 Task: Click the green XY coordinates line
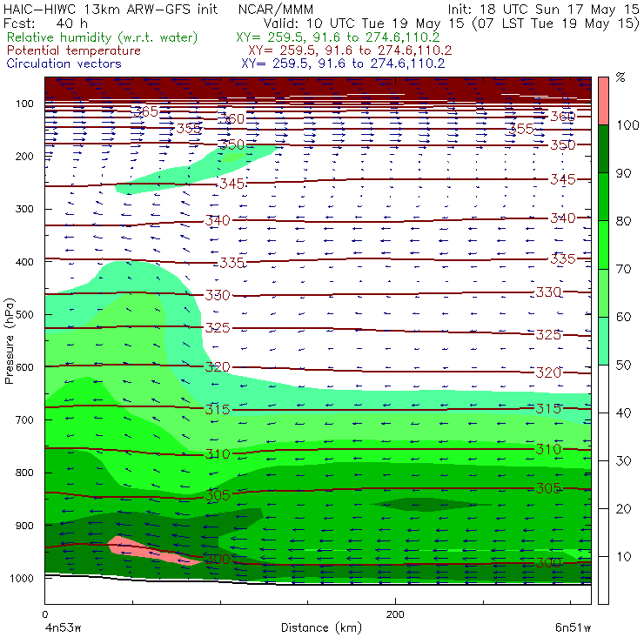(x=338, y=37)
